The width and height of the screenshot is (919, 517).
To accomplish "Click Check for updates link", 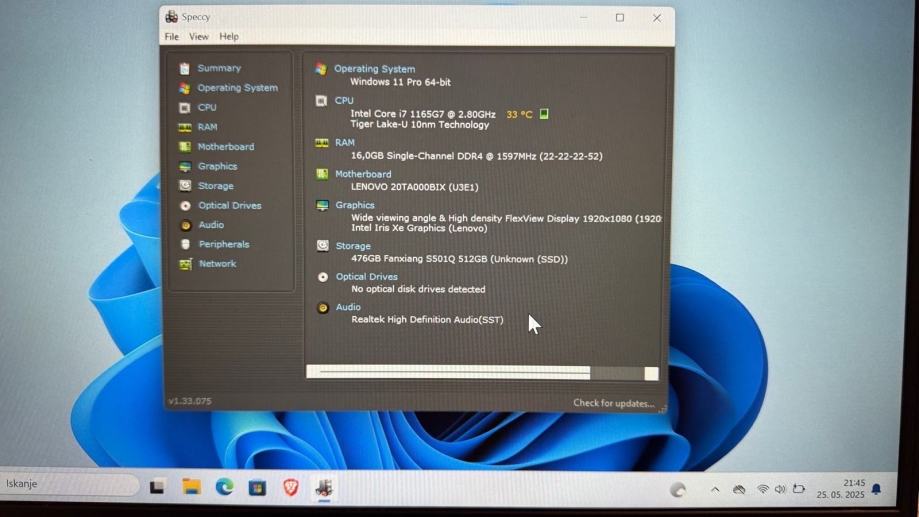I will click(614, 403).
